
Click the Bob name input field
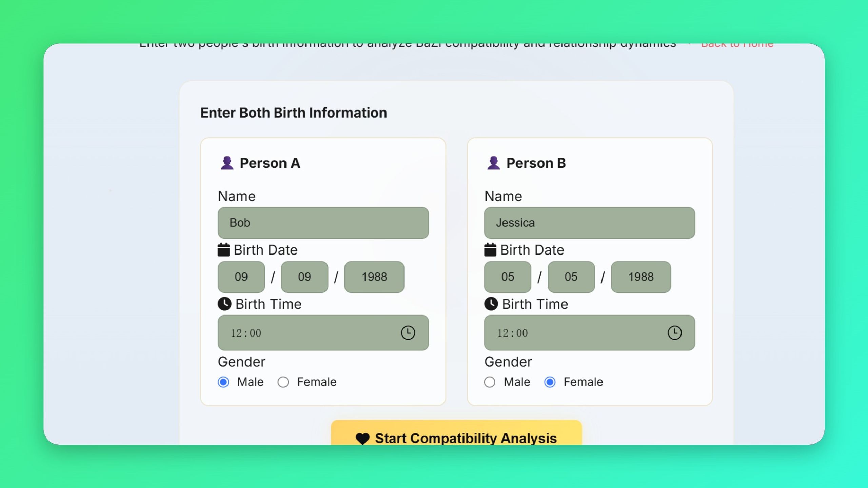(323, 223)
